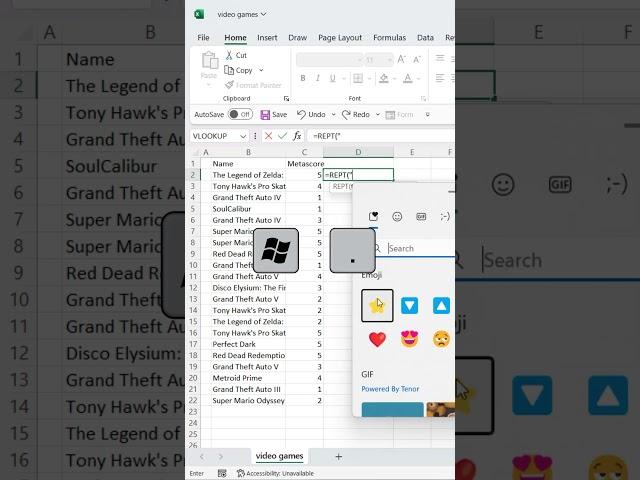
Task: Open the Name Box dropdown showing VLOOKUP
Action: click(243, 136)
